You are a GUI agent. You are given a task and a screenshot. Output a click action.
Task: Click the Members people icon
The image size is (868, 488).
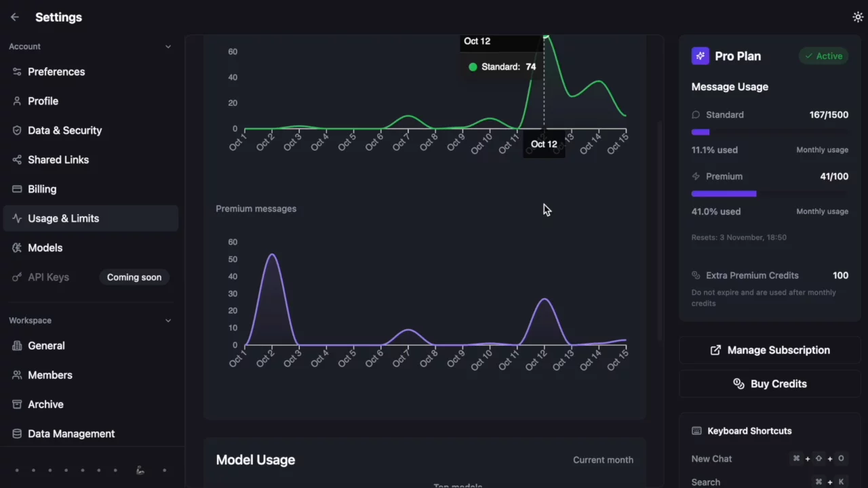(17, 375)
